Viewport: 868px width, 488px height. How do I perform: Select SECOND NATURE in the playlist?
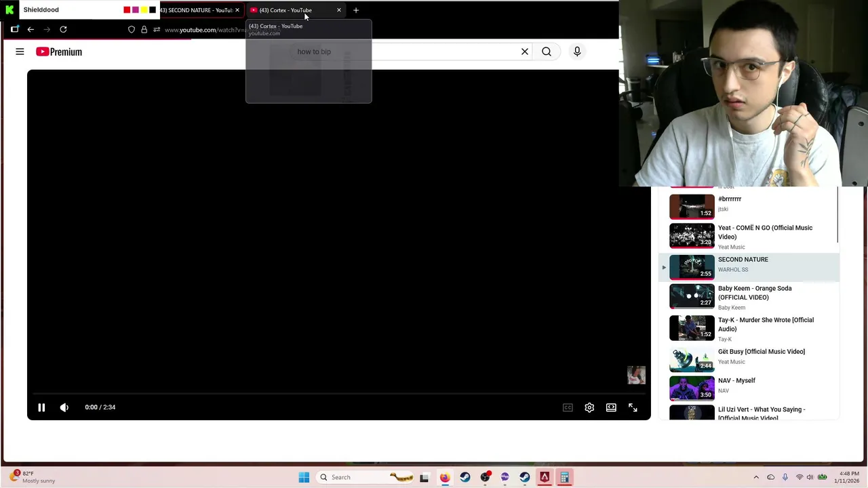click(x=749, y=267)
